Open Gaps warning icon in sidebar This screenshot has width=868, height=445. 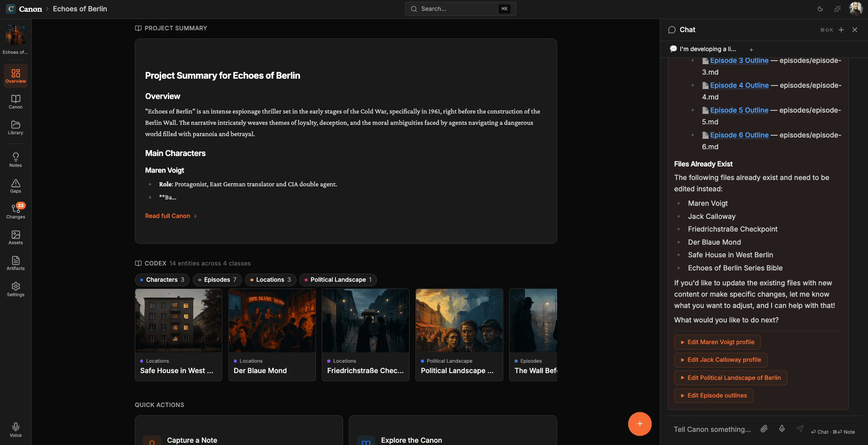point(16,185)
